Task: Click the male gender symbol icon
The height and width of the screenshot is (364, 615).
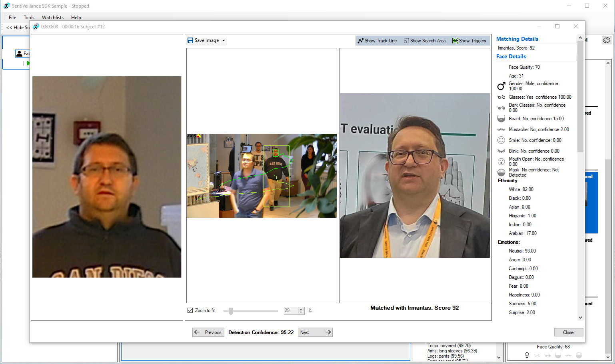Action: 501,86
